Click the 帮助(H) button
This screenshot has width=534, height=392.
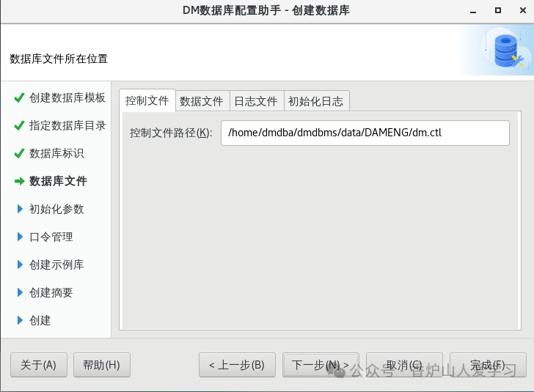101,365
